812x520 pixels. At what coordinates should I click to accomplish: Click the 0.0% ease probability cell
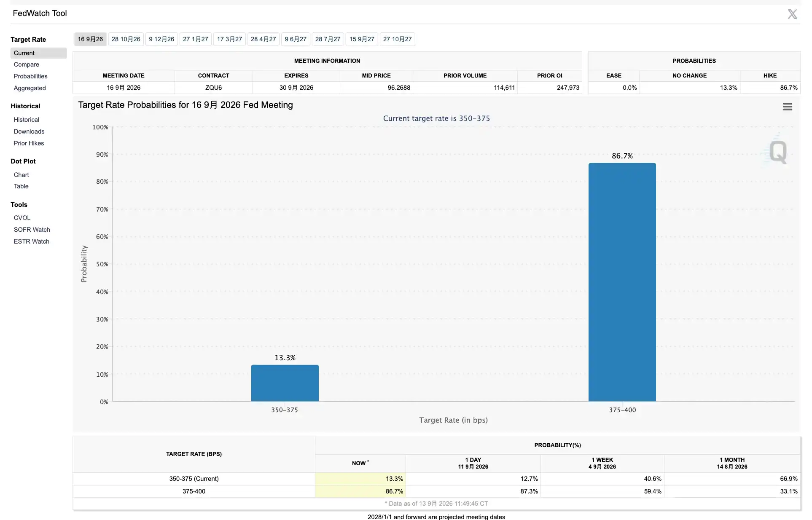tap(614, 88)
